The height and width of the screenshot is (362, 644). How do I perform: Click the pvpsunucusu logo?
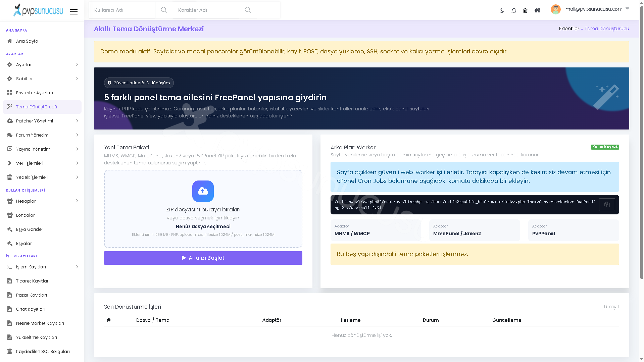[38, 10]
